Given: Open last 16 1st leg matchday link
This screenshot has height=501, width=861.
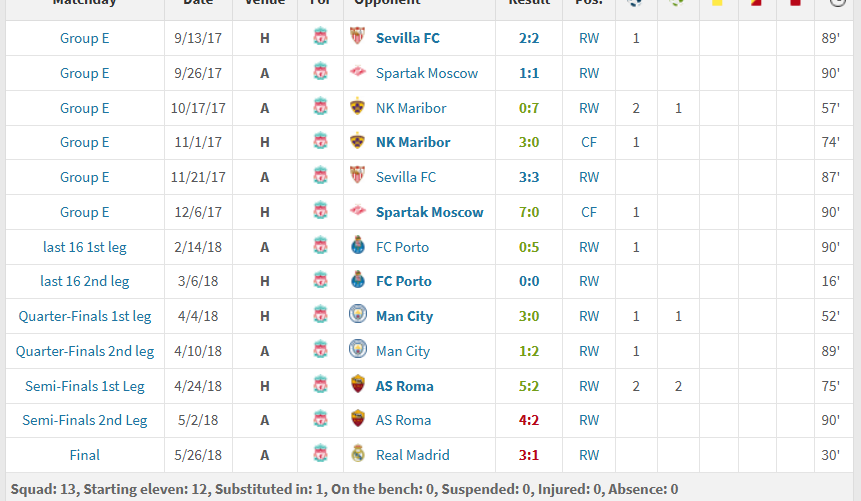Looking at the screenshot, I should point(85,247).
